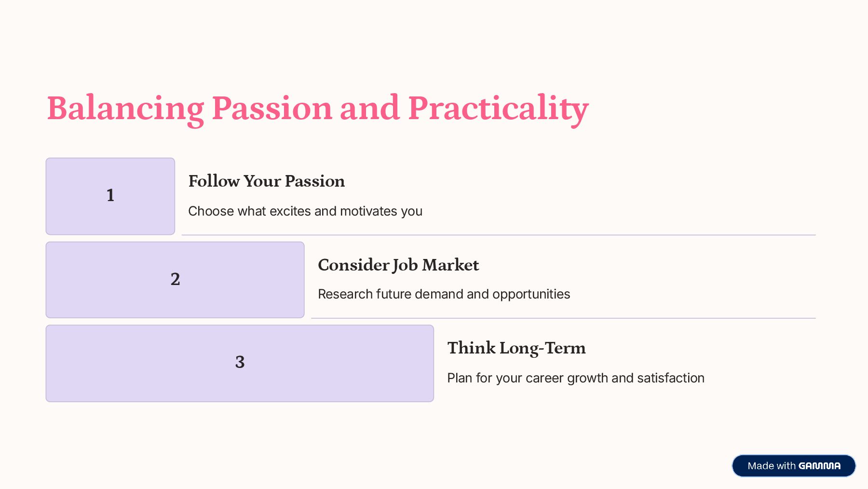Click the text Choose what excites and motivates you
868x489 pixels.
(305, 211)
